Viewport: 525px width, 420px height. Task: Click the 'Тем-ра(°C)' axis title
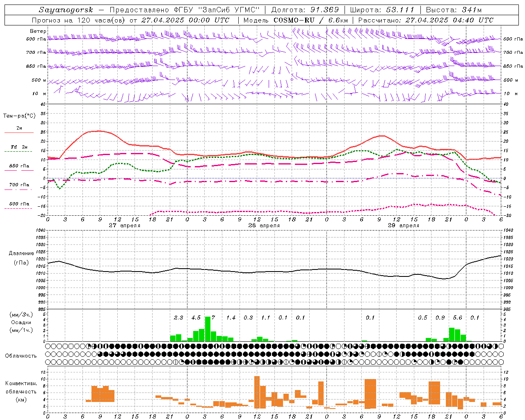tap(19, 116)
